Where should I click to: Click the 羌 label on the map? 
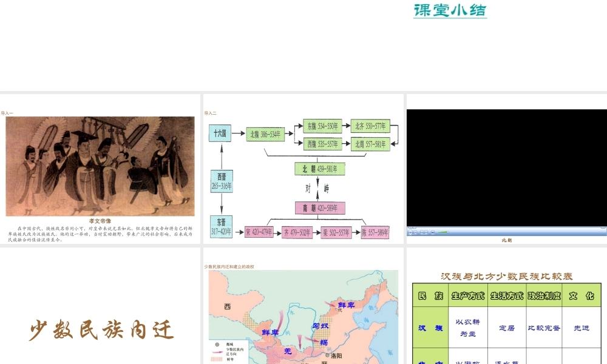[288, 351]
